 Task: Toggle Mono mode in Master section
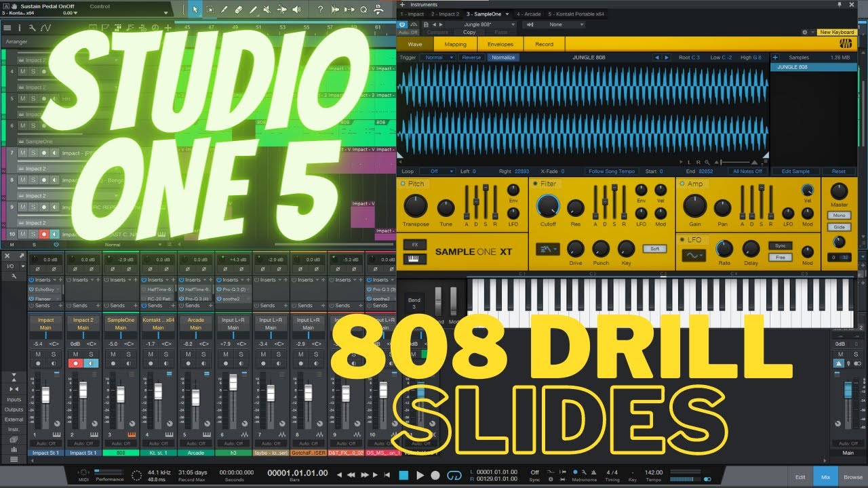[839, 216]
